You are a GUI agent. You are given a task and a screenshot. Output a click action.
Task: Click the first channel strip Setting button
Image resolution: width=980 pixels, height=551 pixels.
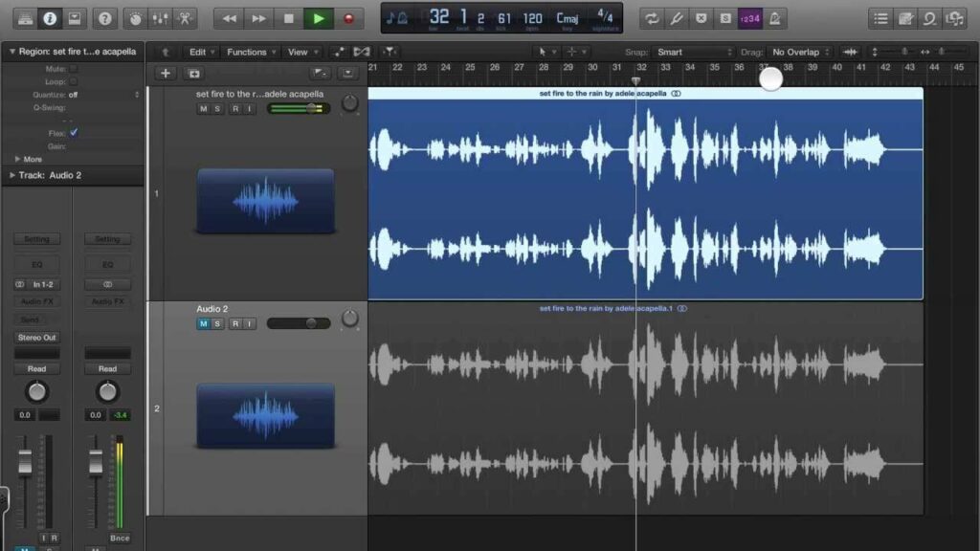(37, 239)
